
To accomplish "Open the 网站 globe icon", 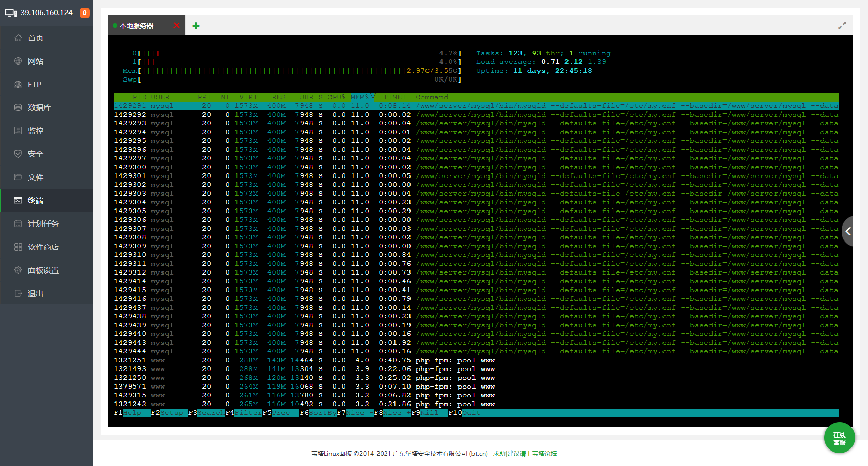I will pos(18,61).
